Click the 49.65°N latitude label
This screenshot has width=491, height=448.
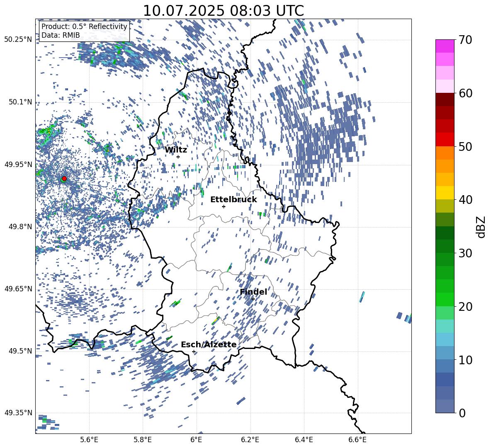point(18,288)
